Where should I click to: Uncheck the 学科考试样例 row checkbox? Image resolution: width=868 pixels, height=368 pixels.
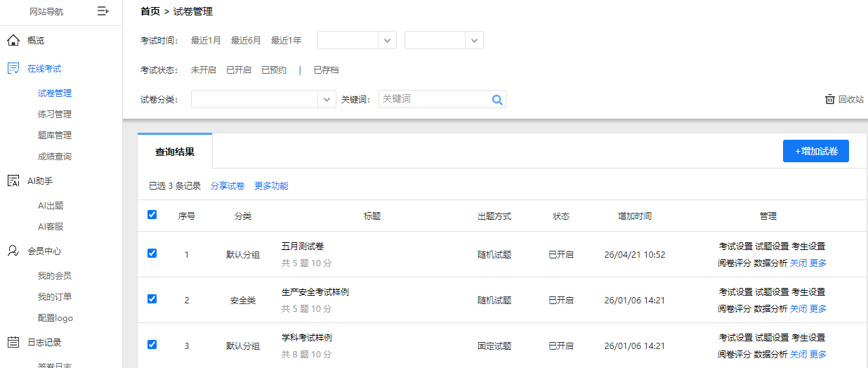click(x=152, y=345)
